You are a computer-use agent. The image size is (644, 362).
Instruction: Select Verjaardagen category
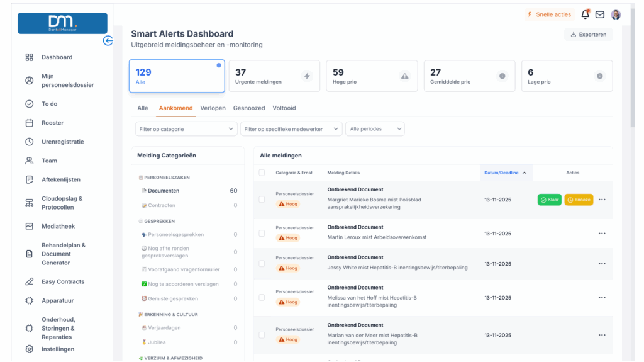pos(188,328)
